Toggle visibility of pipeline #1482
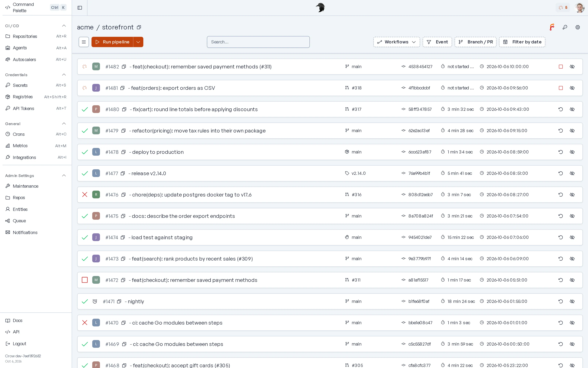588x368 pixels. pyautogui.click(x=572, y=67)
